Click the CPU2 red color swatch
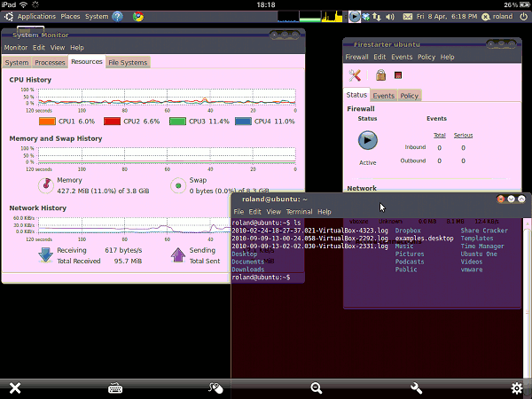 [x=112, y=121]
